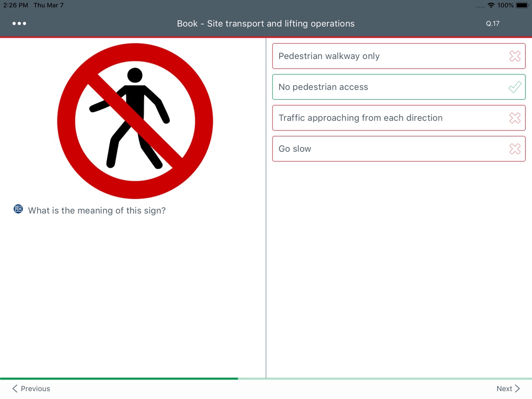Open the Q.17 question number indicator

[x=492, y=23]
